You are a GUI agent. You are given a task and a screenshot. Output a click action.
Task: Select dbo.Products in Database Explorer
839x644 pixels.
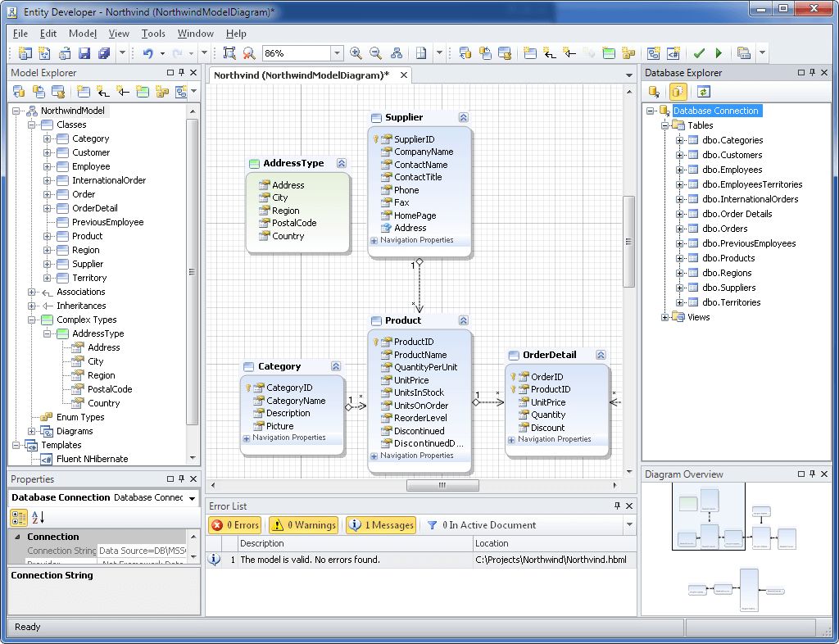727,258
